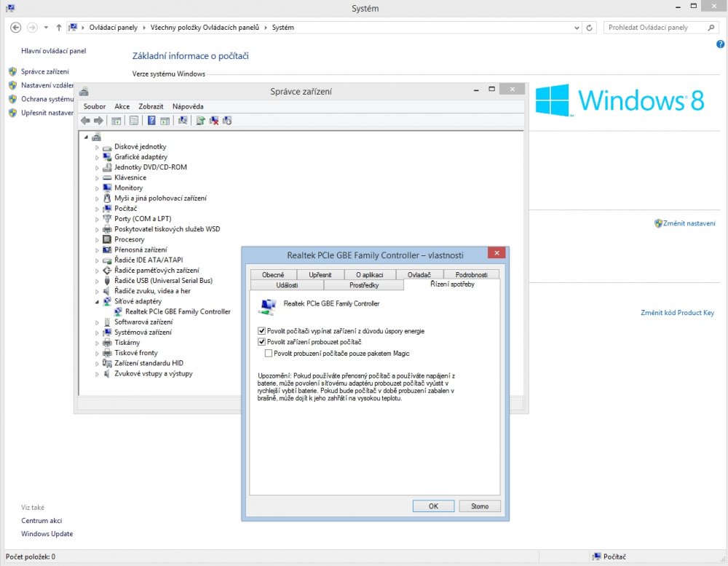Viewport: 728px width, 566px height.
Task: Click Hlavní ovládací panel link
Action: point(53,51)
